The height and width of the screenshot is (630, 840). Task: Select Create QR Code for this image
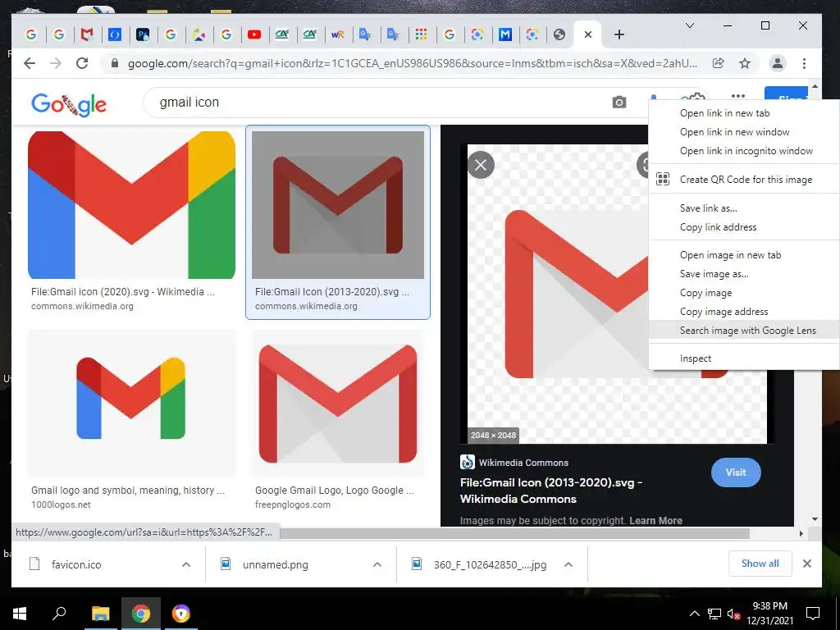[745, 180]
